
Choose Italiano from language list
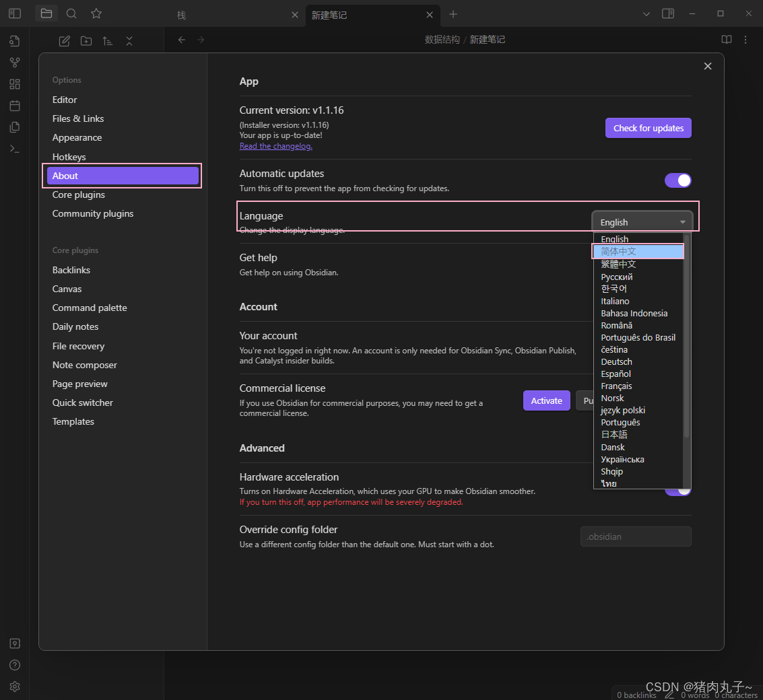(x=638, y=301)
